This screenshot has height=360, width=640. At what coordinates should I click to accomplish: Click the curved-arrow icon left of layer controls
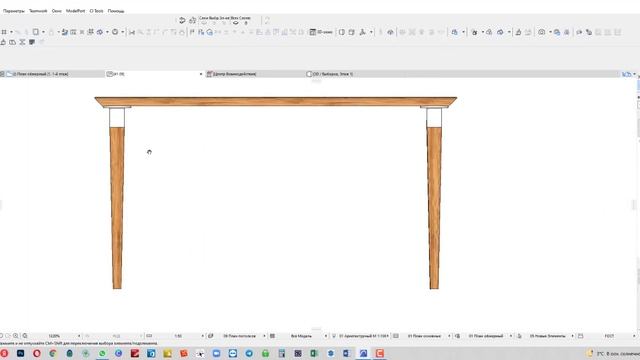point(182,20)
